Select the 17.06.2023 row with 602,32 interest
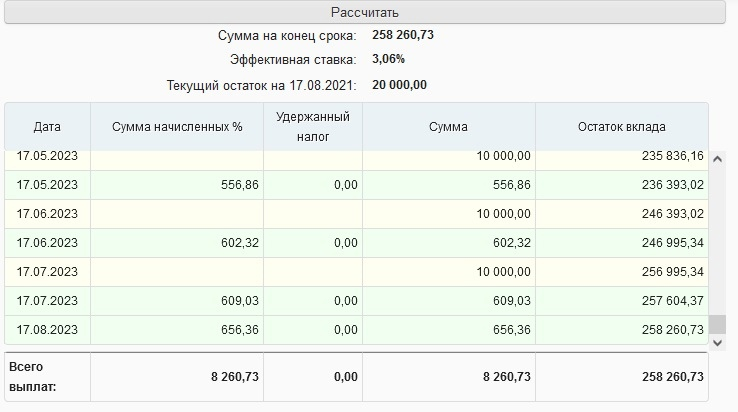The image size is (738, 412). tap(356, 243)
